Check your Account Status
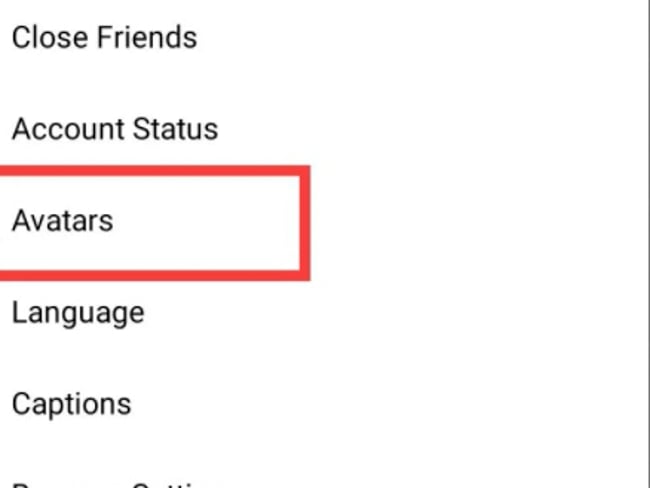Viewport: 650px width, 488px height. click(x=114, y=129)
